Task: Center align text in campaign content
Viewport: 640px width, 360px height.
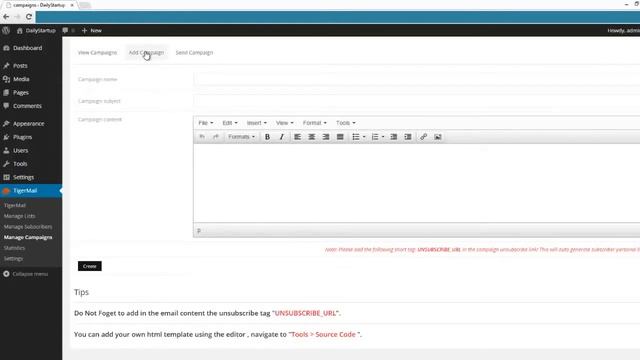Action: 312,137
